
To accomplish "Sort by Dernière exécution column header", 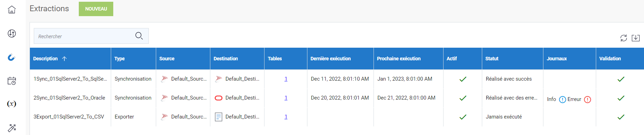I will [x=331, y=59].
